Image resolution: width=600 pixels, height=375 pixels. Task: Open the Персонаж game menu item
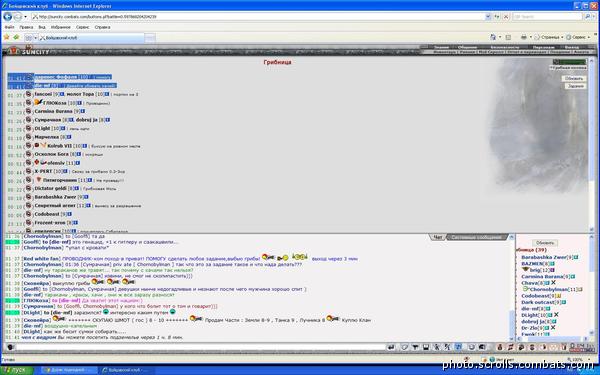(x=543, y=47)
